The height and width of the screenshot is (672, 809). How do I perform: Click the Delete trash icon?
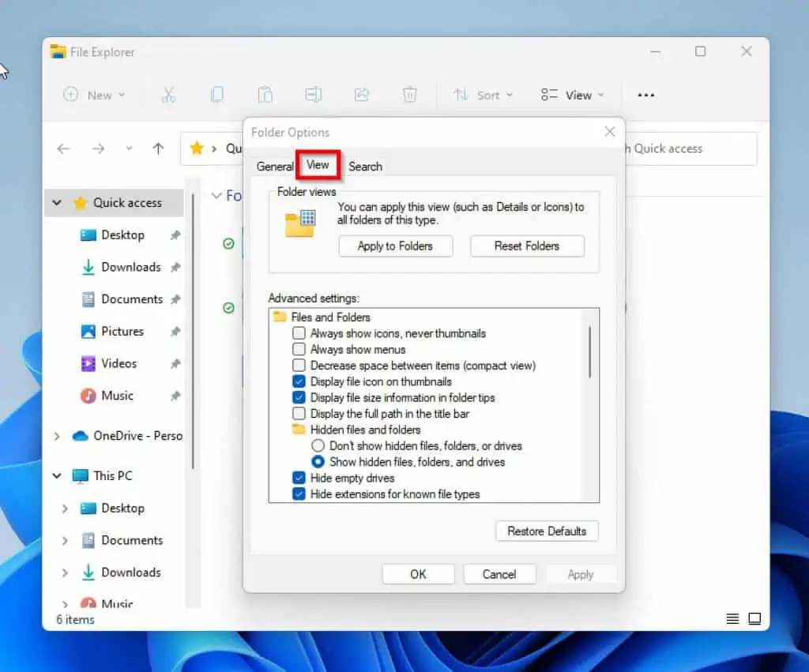409,95
